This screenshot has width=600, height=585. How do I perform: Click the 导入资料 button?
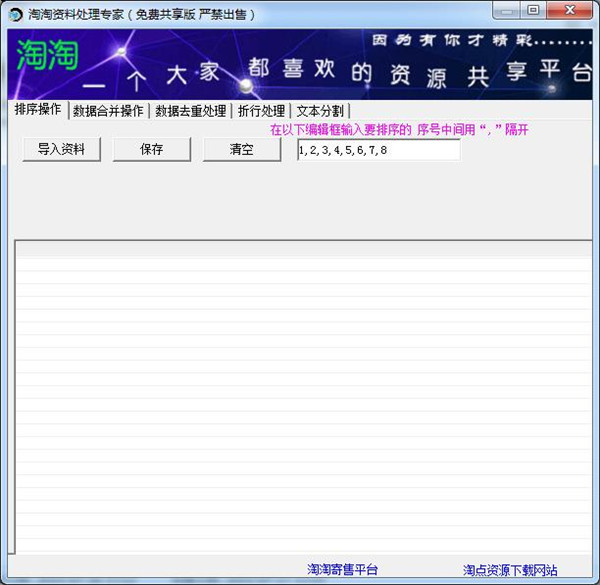click(x=61, y=149)
